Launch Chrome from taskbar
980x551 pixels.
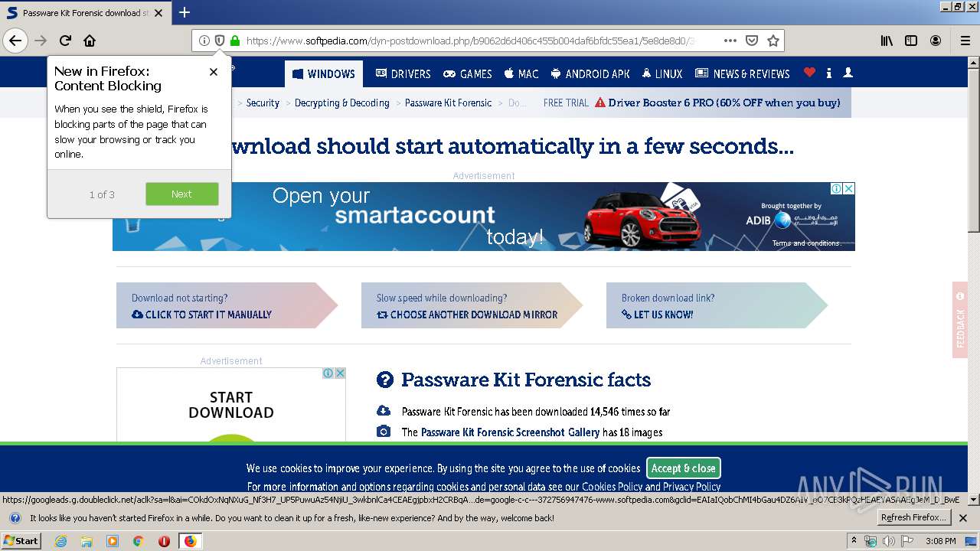(138, 541)
